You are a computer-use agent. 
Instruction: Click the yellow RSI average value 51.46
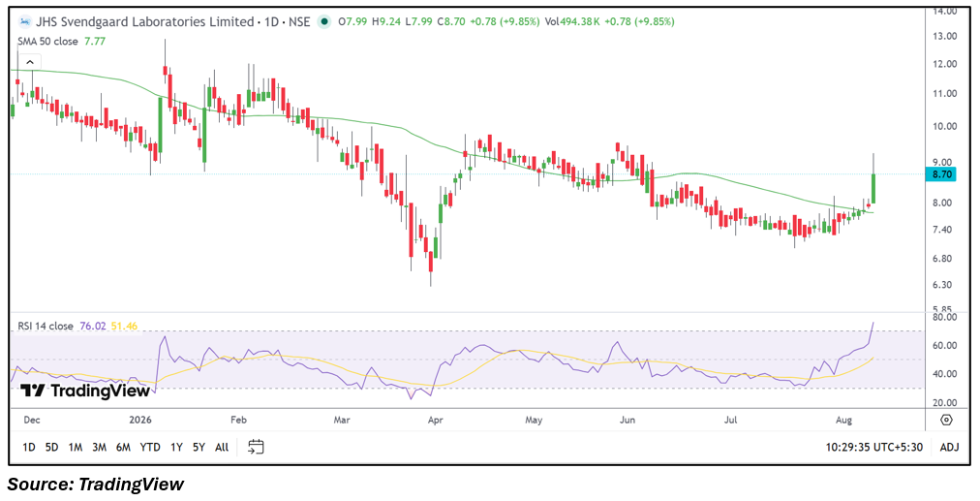point(124,326)
